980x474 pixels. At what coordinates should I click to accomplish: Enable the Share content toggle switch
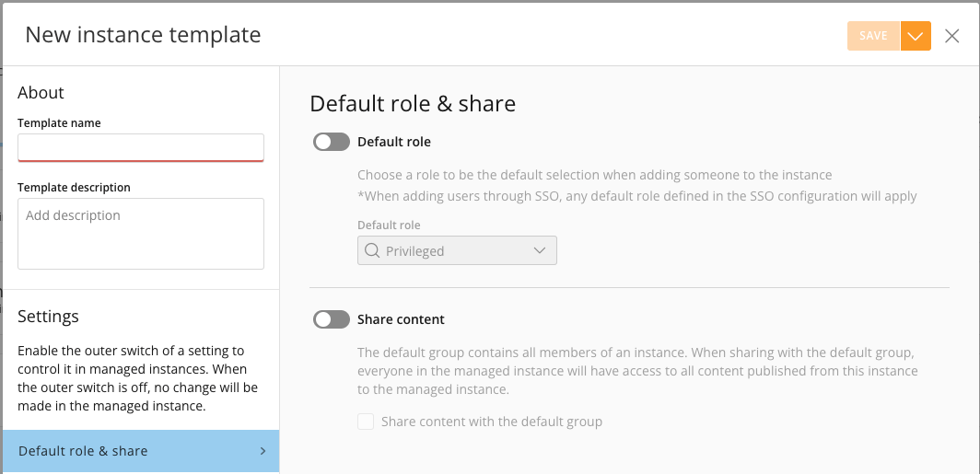332,319
